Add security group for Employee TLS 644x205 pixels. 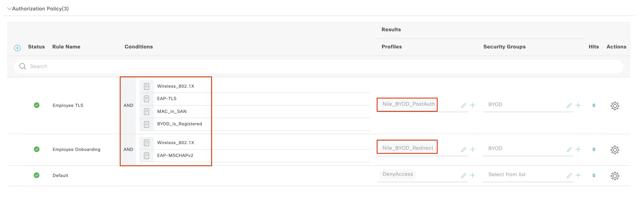click(x=578, y=105)
